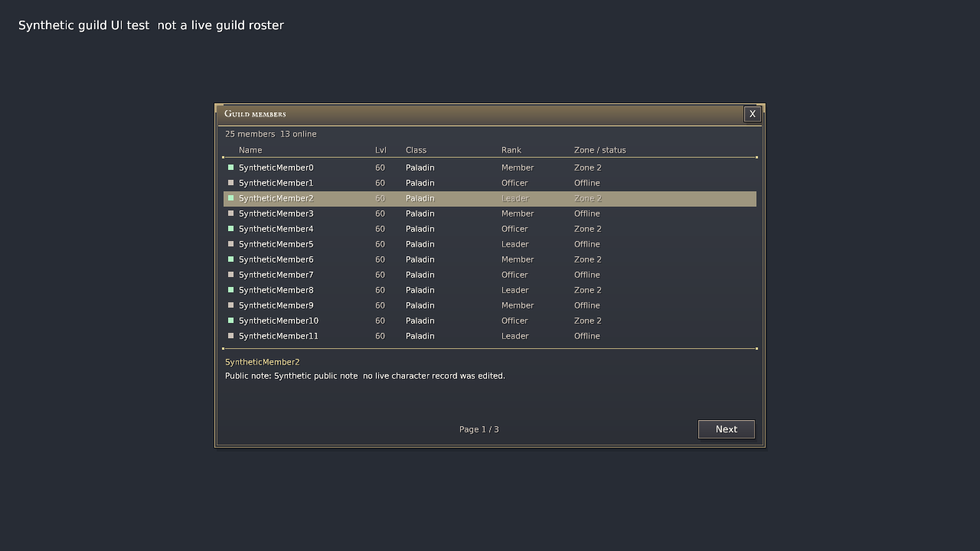Click the online status icon beside SyntheticMember0
Screen dimensions: 980x551
(x=230, y=168)
